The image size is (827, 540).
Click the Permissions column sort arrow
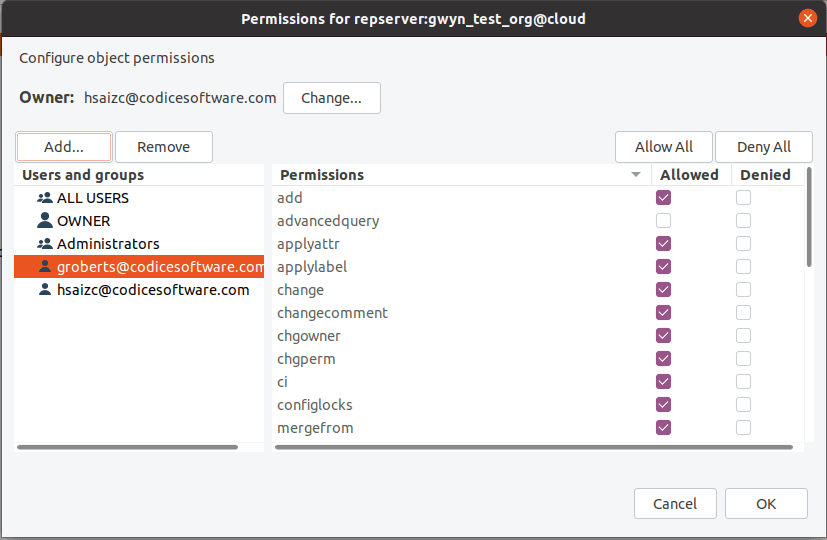636,175
